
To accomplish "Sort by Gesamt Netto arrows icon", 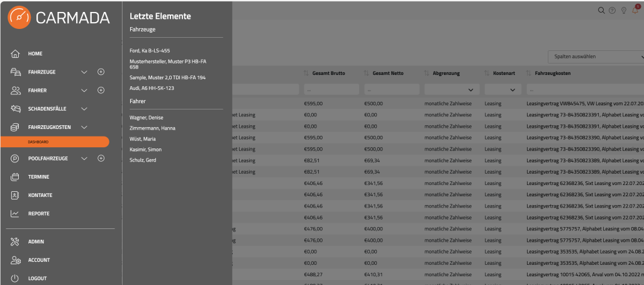I will (x=367, y=73).
